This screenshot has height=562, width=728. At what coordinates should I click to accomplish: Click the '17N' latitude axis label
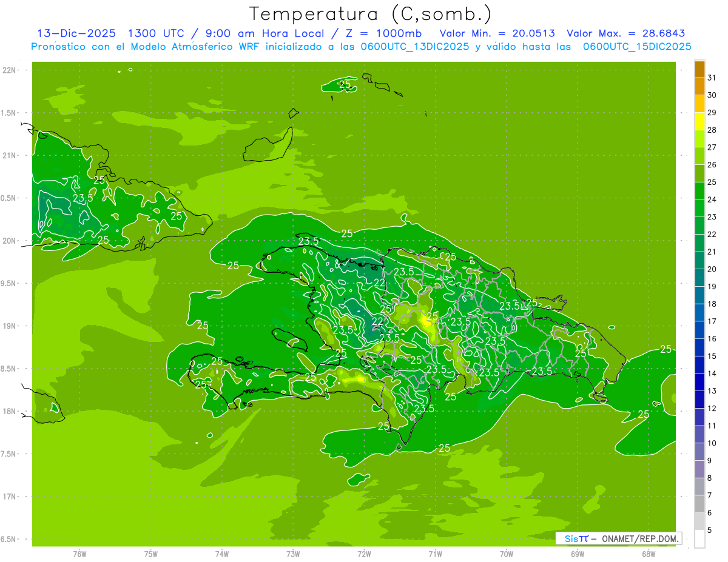coord(9,497)
